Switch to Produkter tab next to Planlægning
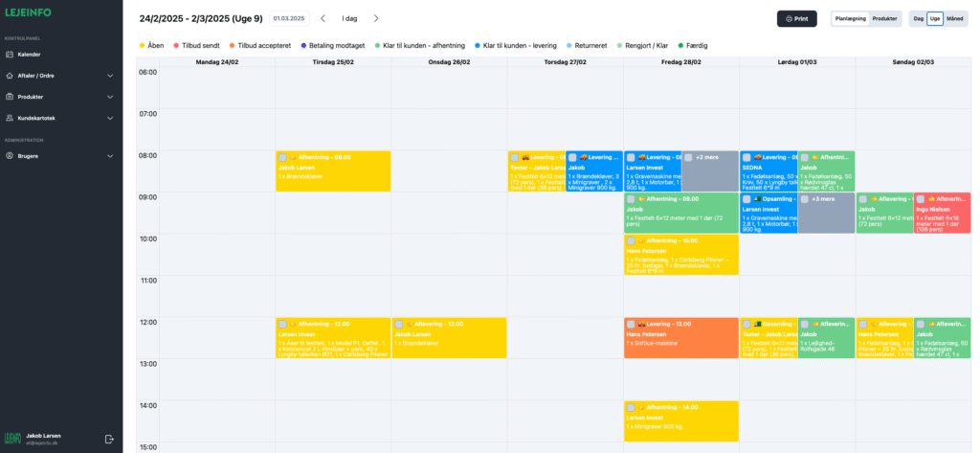This screenshot has height=453, width=980. click(x=884, y=19)
